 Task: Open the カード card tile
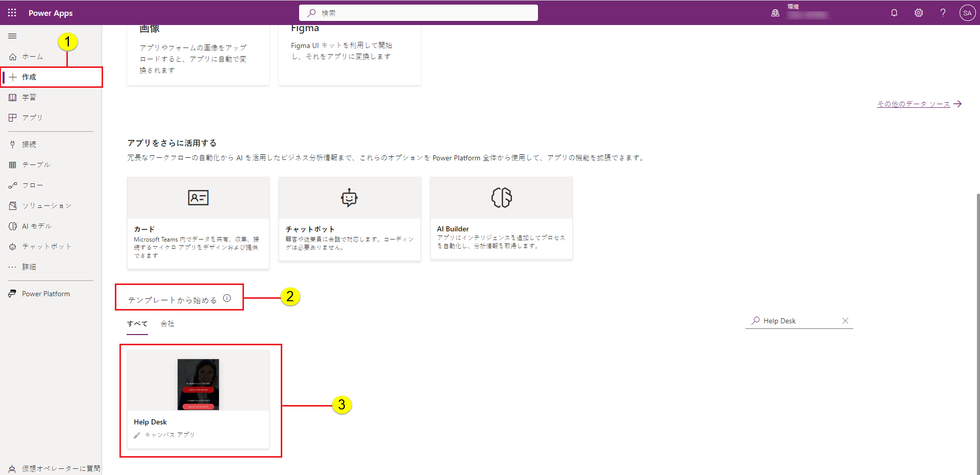198,223
